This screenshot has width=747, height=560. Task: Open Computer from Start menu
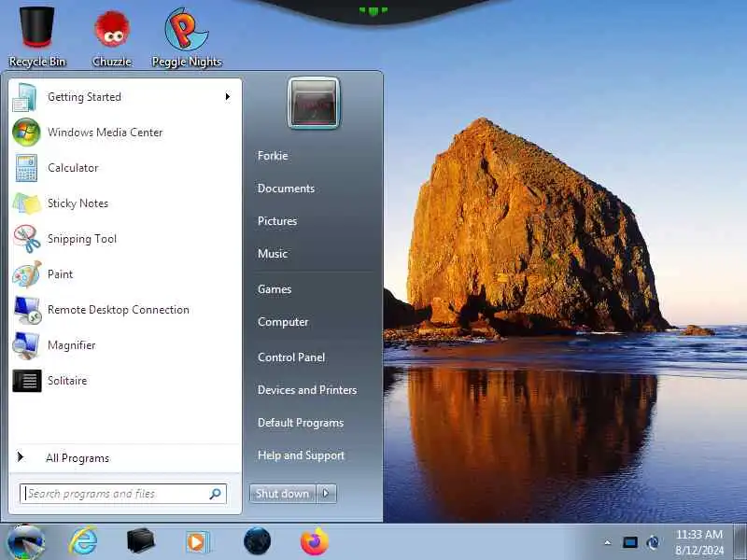(283, 322)
